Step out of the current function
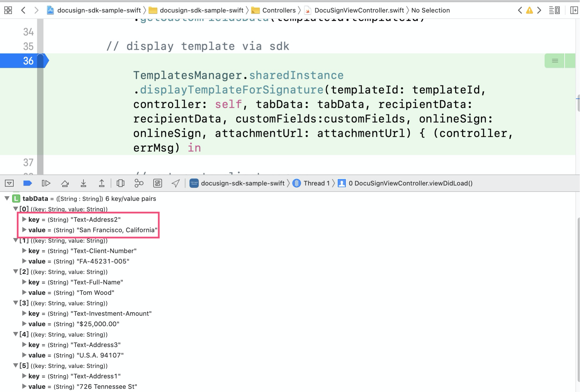580x392 pixels. 102,183
